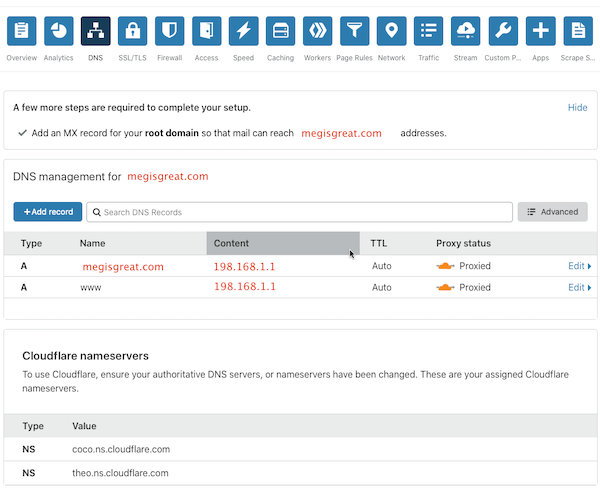
Task: Open the Advanced options button
Action: click(553, 212)
